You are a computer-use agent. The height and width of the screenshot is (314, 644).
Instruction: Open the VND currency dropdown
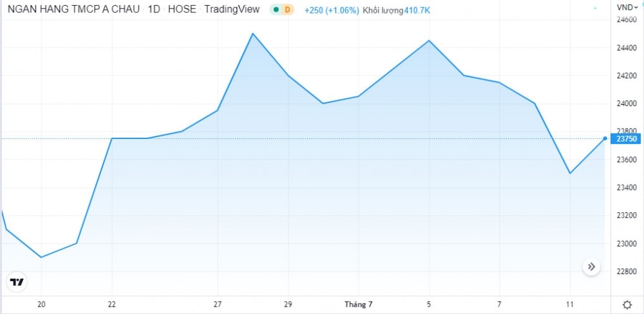coord(625,7)
